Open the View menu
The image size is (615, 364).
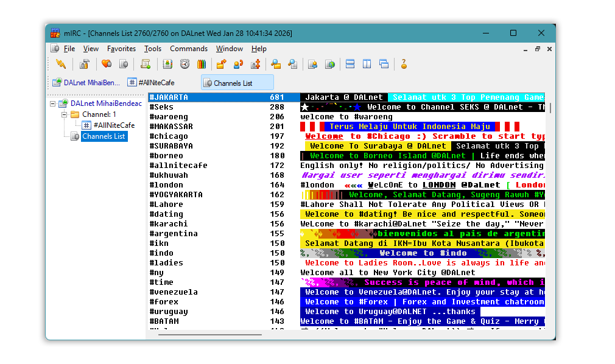click(x=91, y=49)
